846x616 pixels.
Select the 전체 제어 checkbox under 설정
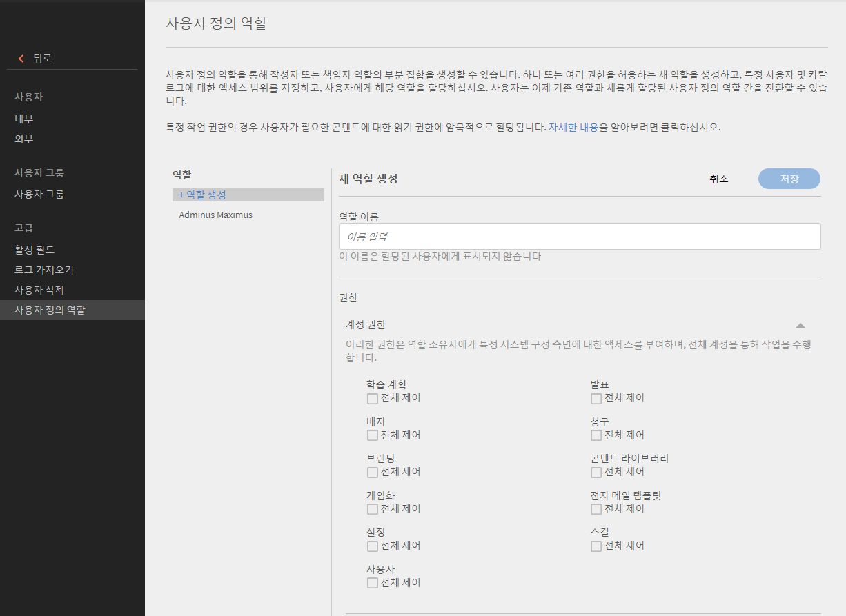pyautogui.click(x=373, y=546)
